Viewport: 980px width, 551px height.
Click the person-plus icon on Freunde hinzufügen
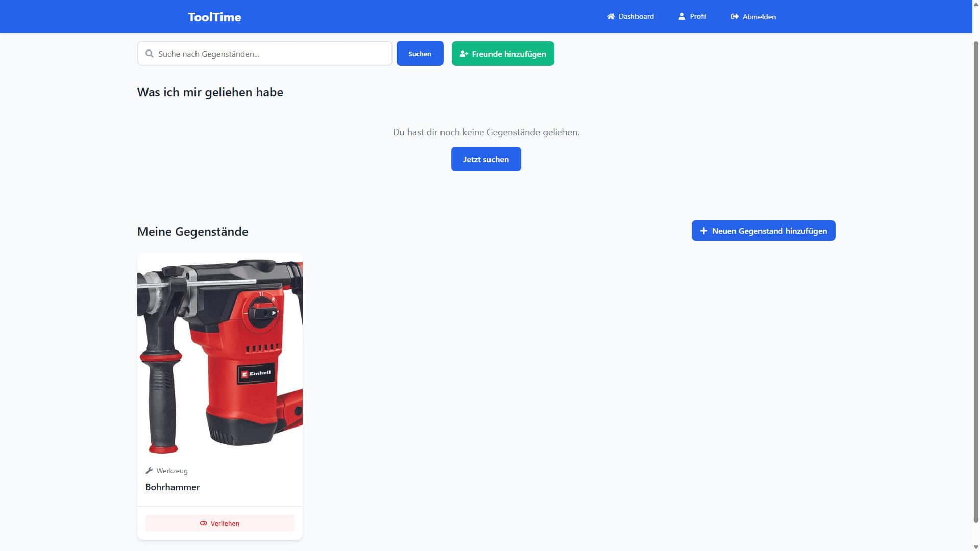[x=464, y=53]
